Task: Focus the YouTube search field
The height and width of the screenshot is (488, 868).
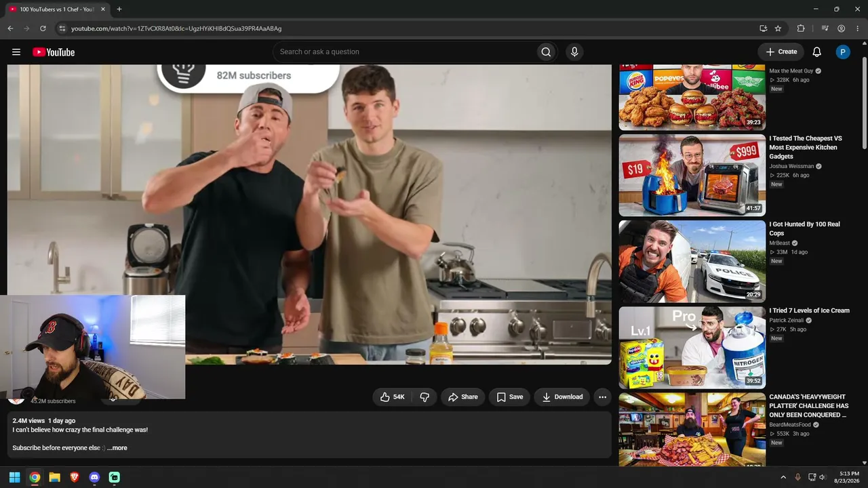Action: click(x=403, y=52)
